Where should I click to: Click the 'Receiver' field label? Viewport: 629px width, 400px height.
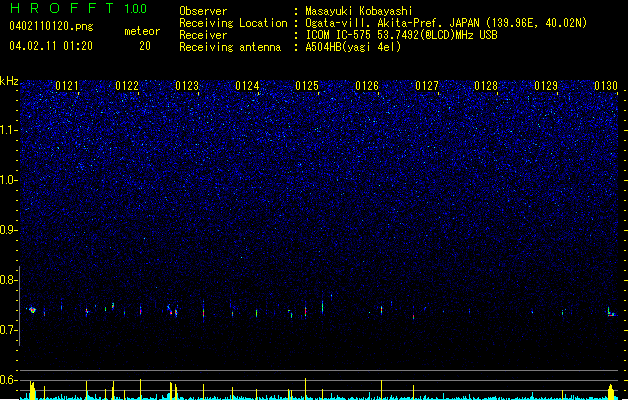[x=203, y=35]
